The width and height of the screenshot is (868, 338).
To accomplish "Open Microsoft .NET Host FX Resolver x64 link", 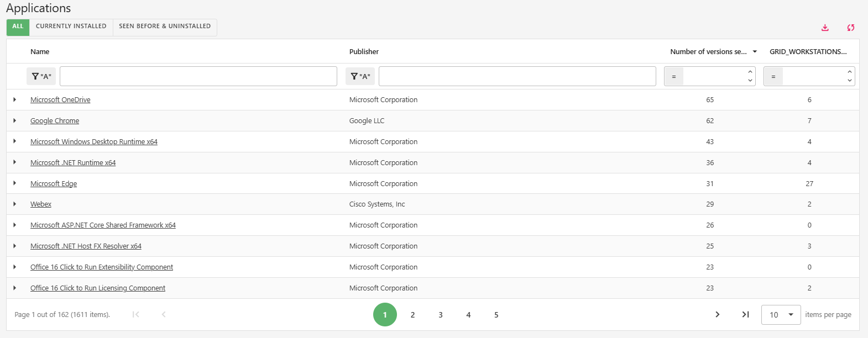I will pos(86,246).
